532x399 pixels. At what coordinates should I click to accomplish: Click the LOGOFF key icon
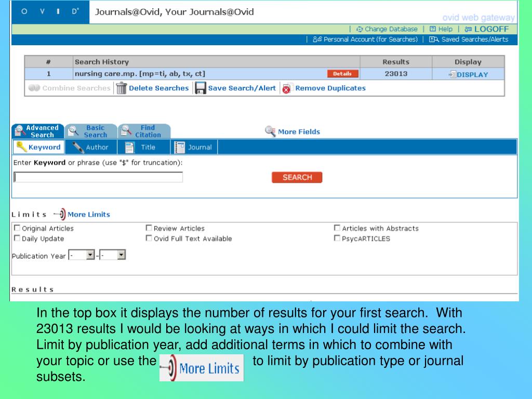point(468,29)
